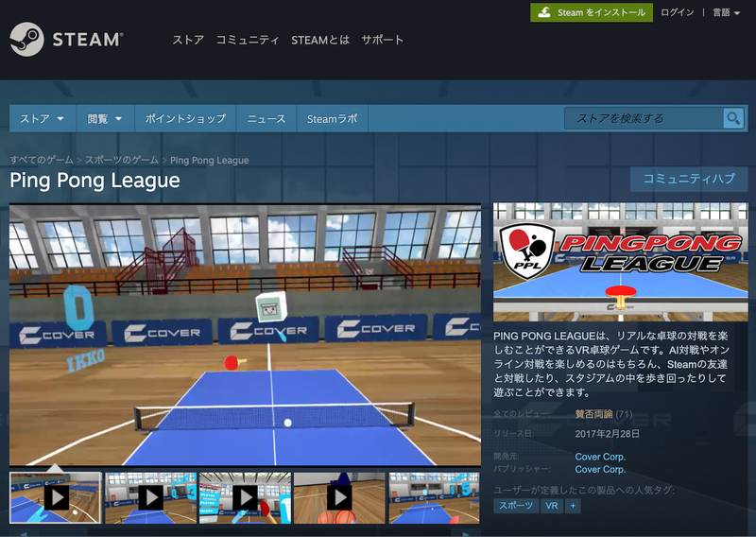Image resolution: width=756 pixels, height=537 pixels.
Task: Play the fourth video thumbnail with basketballs
Action: click(339, 497)
